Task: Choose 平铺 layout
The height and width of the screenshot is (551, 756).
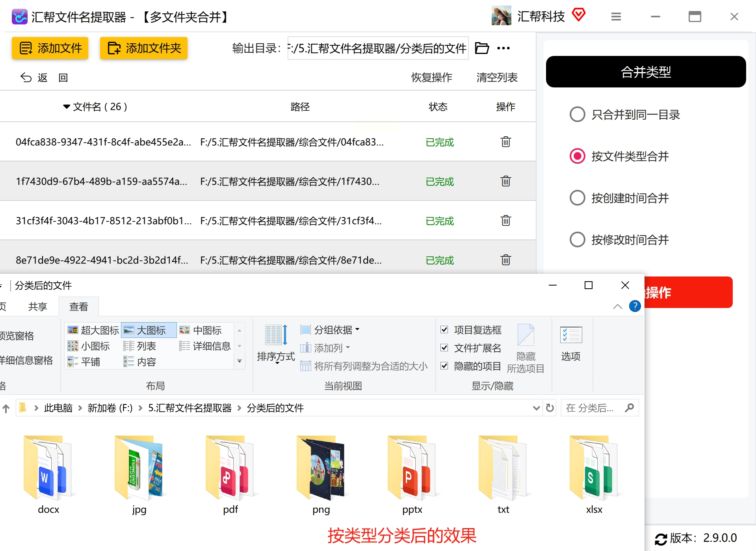Action: coord(84,362)
